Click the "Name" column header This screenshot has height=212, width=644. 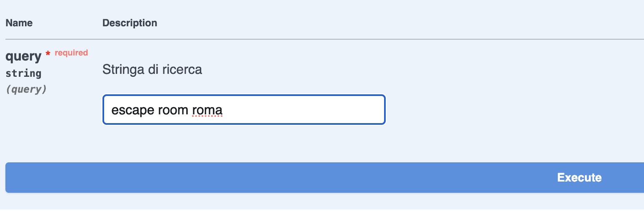click(x=19, y=23)
